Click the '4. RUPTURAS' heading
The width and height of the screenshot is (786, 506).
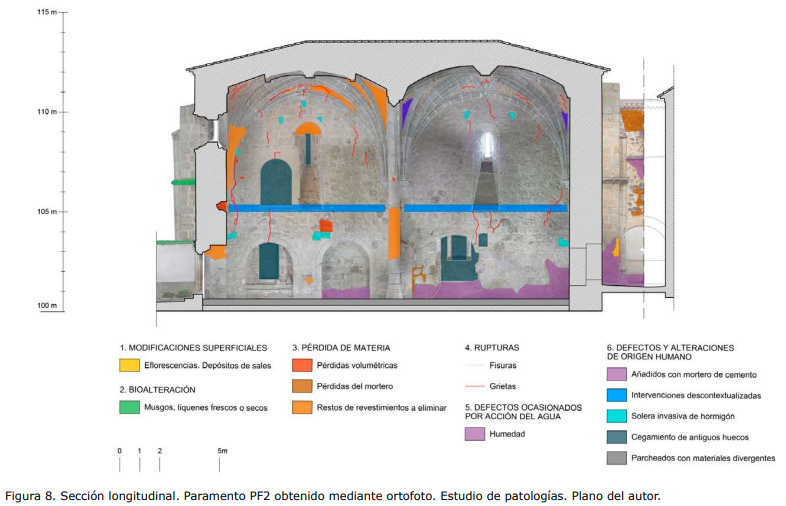pyautogui.click(x=492, y=348)
